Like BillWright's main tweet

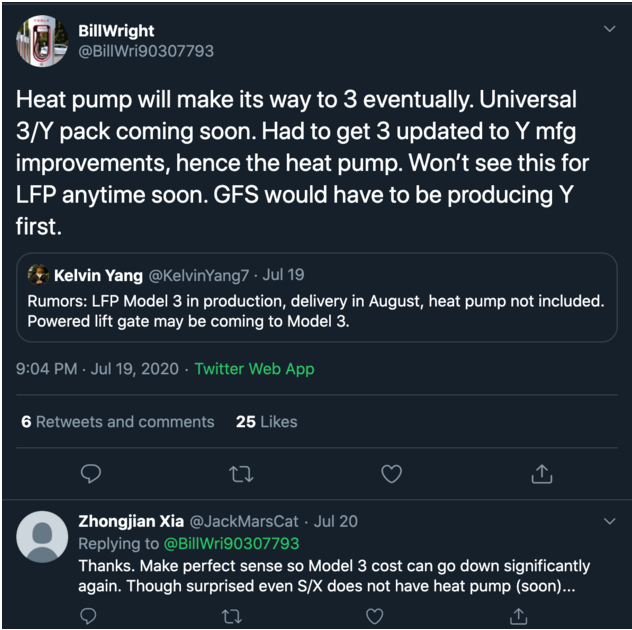[392, 473]
